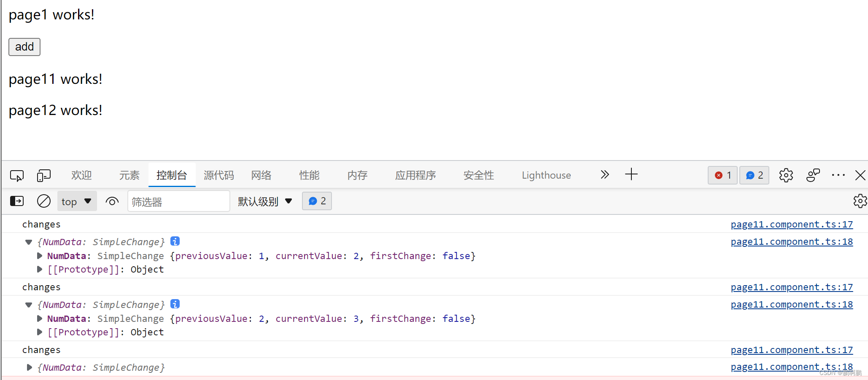This screenshot has width=868, height=380.
Task: Open the Lighthouse panel
Action: 546,175
